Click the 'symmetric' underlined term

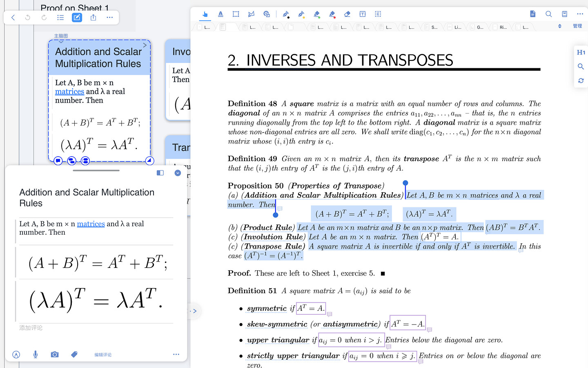click(x=267, y=309)
